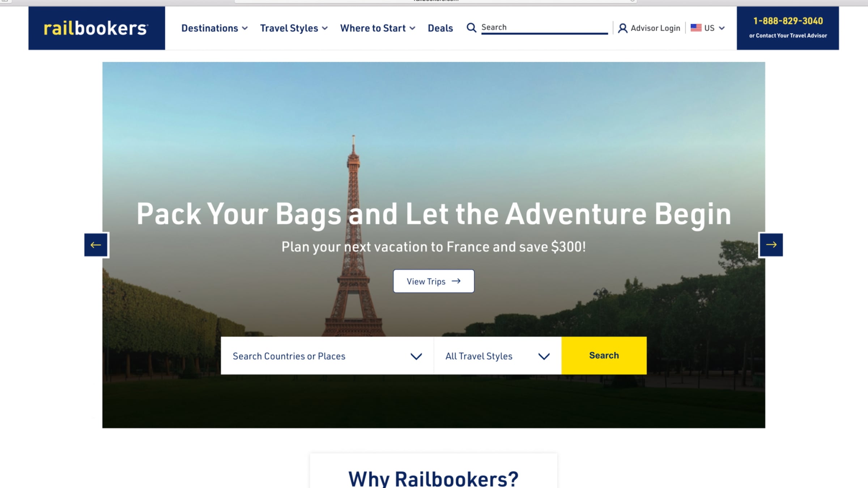Click the railbookers logo
This screenshot has height=488, width=868.
click(96, 28)
